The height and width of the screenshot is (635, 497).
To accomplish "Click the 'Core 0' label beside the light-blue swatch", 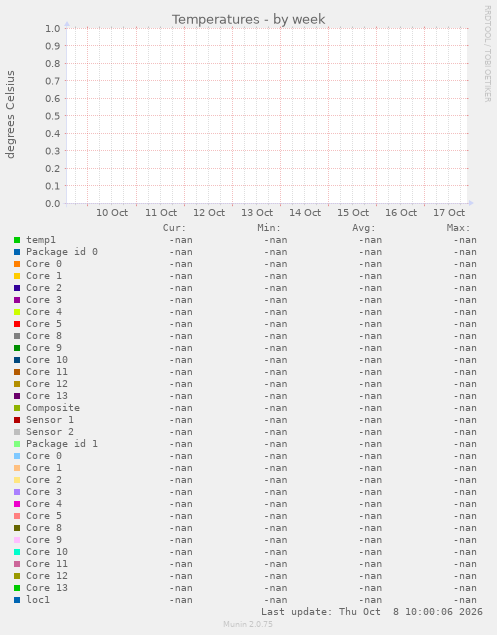I will 44,456.
